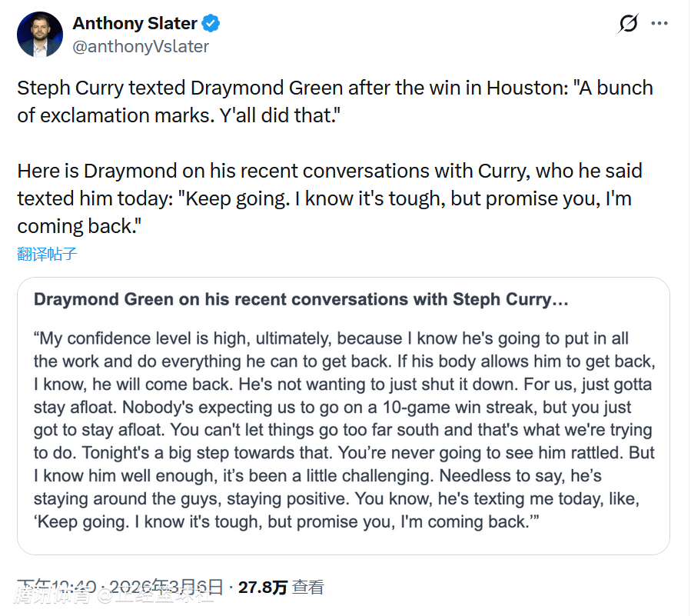This screenshot has width=691, height=616.
Task: Click the quote card's bold headline
Action: point(301,299)
